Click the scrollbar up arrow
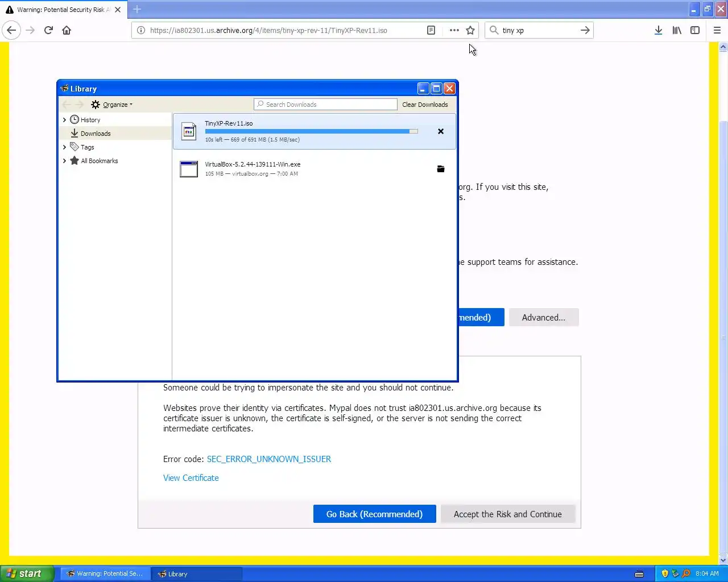Viewport: 728px width, 582px height. (723, 48)
